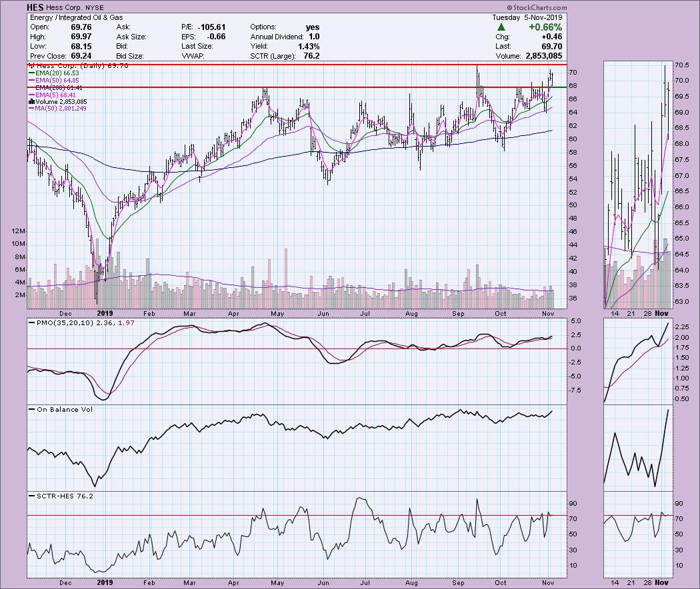Click the Last price 69.70
Viewport: 700px width, 589px height.
pyautogui.click(x=552, y=47)
